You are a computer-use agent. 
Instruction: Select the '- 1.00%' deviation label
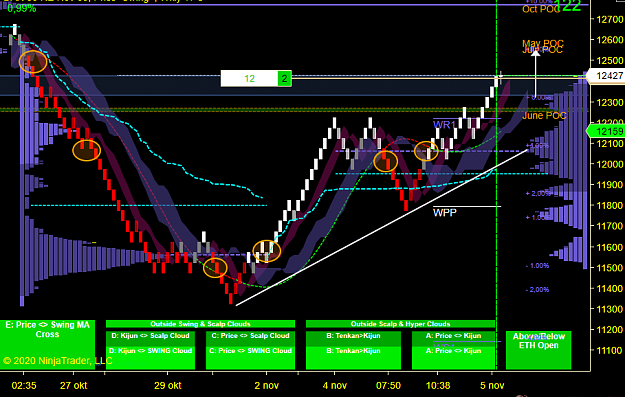[x=537, y=265]
